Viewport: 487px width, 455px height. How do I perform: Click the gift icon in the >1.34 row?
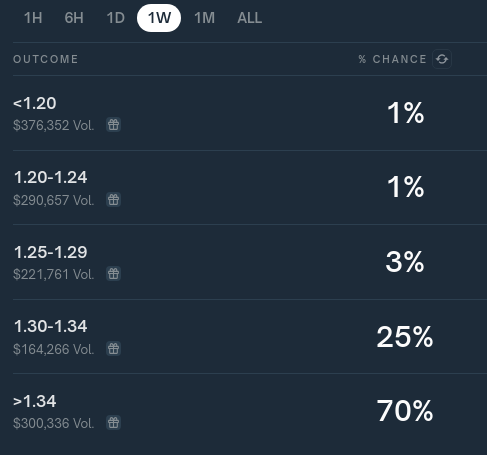(x=113, y=423)
